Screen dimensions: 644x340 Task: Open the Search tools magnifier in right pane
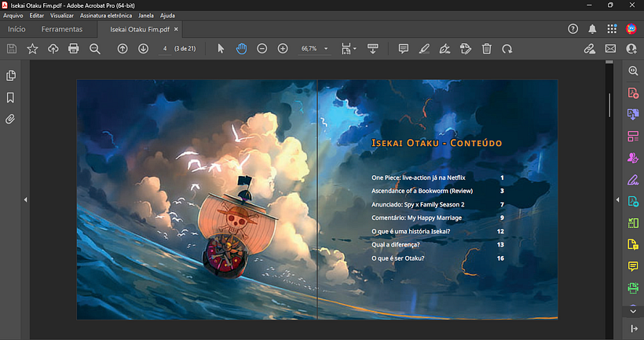[x=633, y=71]
